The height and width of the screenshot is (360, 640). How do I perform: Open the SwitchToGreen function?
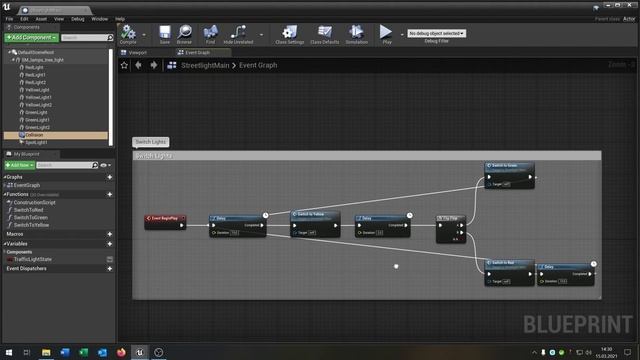[31, 218]
